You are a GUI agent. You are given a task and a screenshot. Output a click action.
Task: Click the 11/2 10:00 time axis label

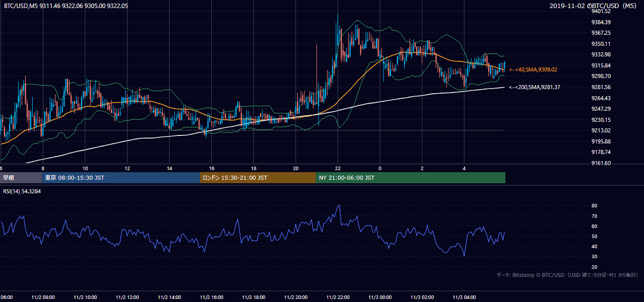click(85, 297)
